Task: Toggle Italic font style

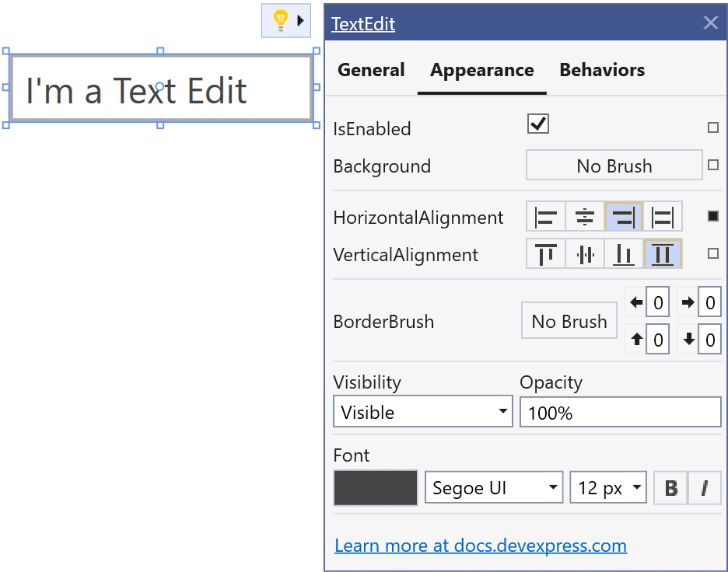Action: (705, 488)
